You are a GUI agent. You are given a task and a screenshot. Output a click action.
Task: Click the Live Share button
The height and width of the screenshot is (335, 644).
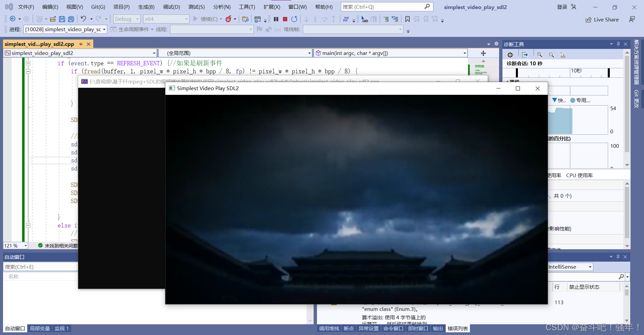tap(602, 20)
